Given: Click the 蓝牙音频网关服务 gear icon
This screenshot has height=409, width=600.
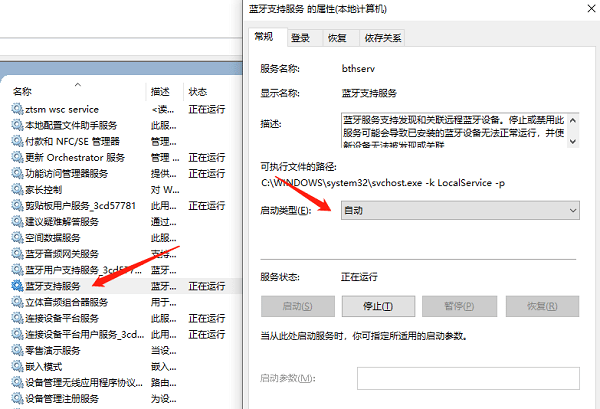Looking at the screenshot, I should (16, 254).
